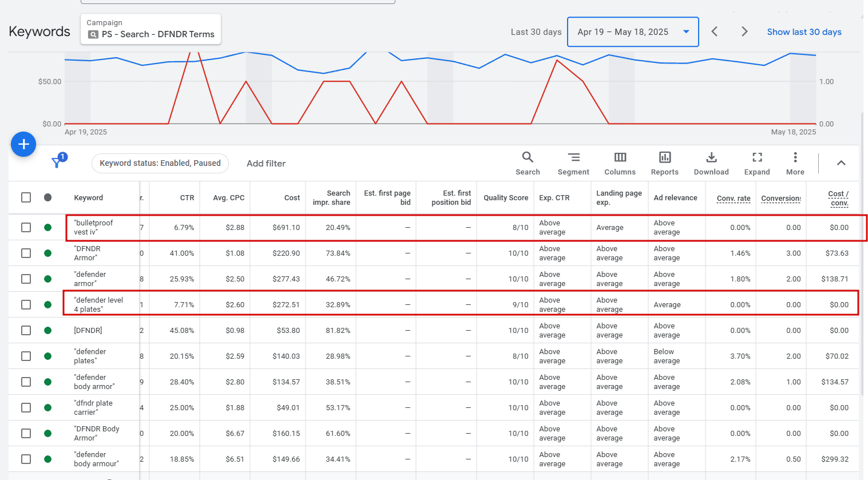The image size is (868, 480).
Task: Click the Keyword status: Enabled, Paused chip
Action: [x=160, y=163]
